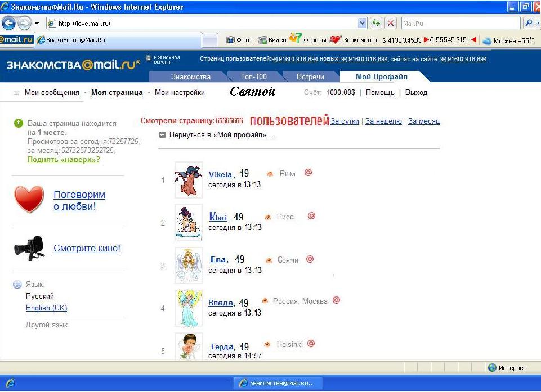This screenshot has height=392, width=541.
Task: Click the Знакомства@mail.ru taskbar button
Action: pos(278,383)
